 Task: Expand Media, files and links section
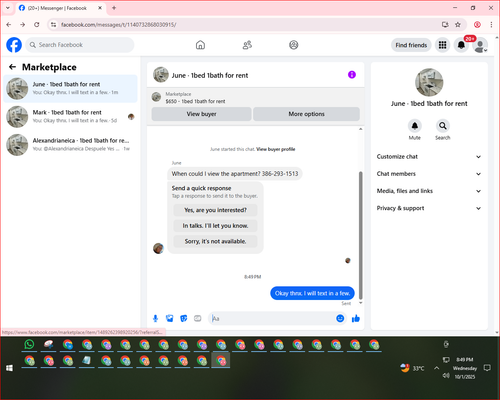tap(429, 191)
